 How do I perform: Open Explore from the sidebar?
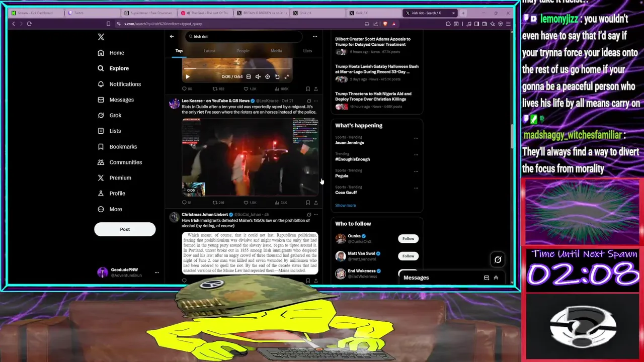tap(114, 68)
